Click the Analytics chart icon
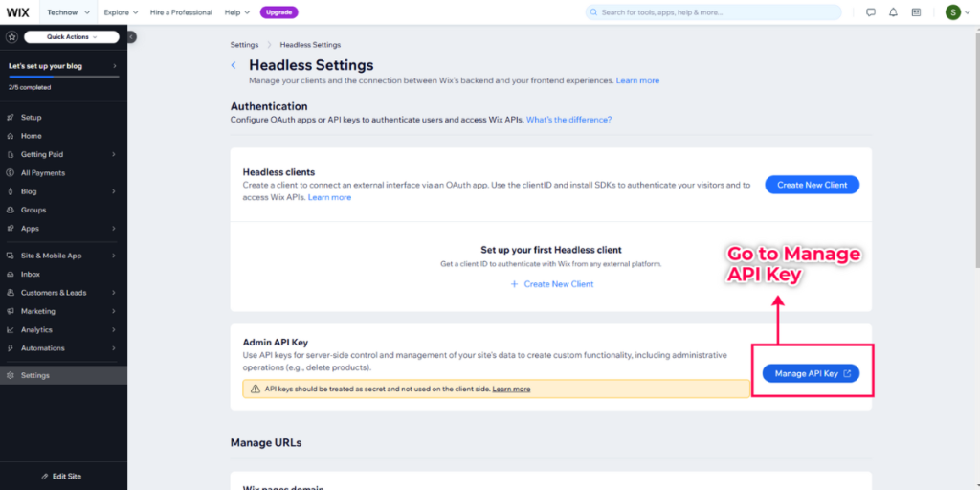This screenshot has width=980, height=490. point(10,329)
